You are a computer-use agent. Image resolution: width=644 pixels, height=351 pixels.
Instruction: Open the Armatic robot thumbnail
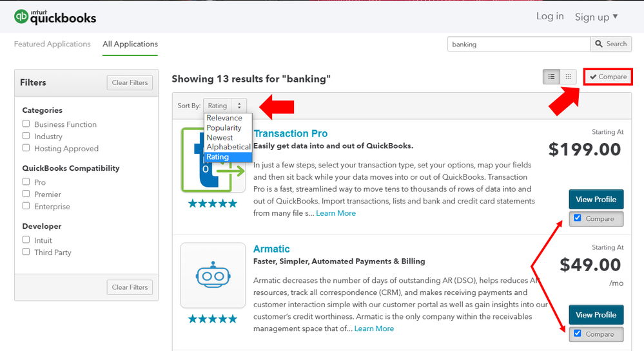point(213,276)
